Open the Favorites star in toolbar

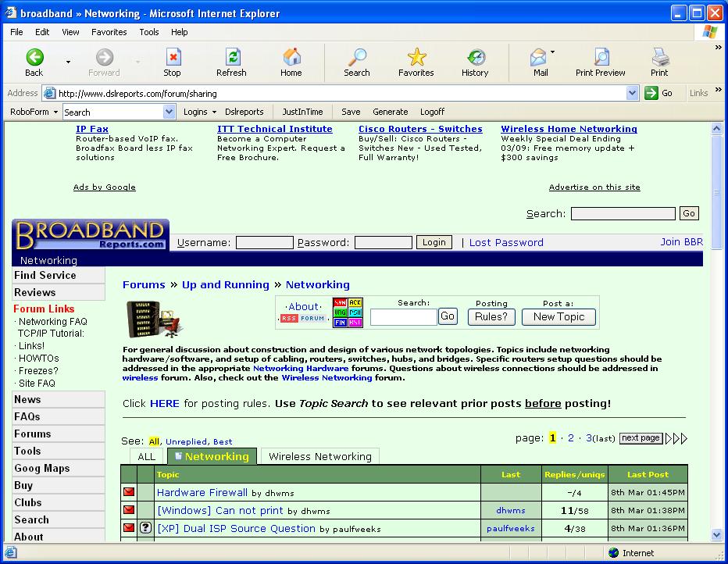[416, 62]
